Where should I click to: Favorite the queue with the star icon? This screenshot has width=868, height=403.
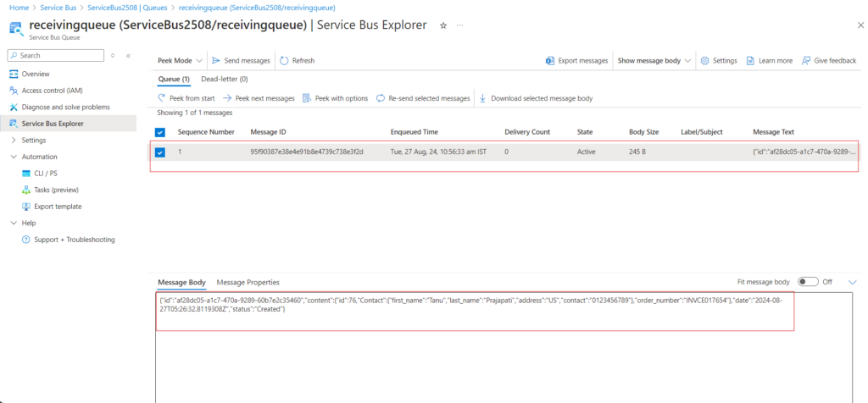442,25
